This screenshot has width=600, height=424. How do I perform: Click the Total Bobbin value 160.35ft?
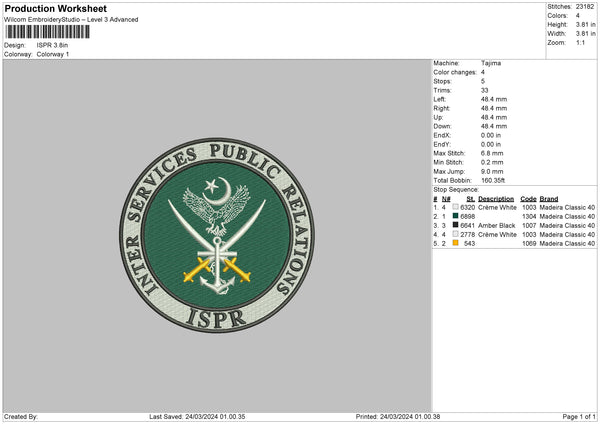coord(493,180)
